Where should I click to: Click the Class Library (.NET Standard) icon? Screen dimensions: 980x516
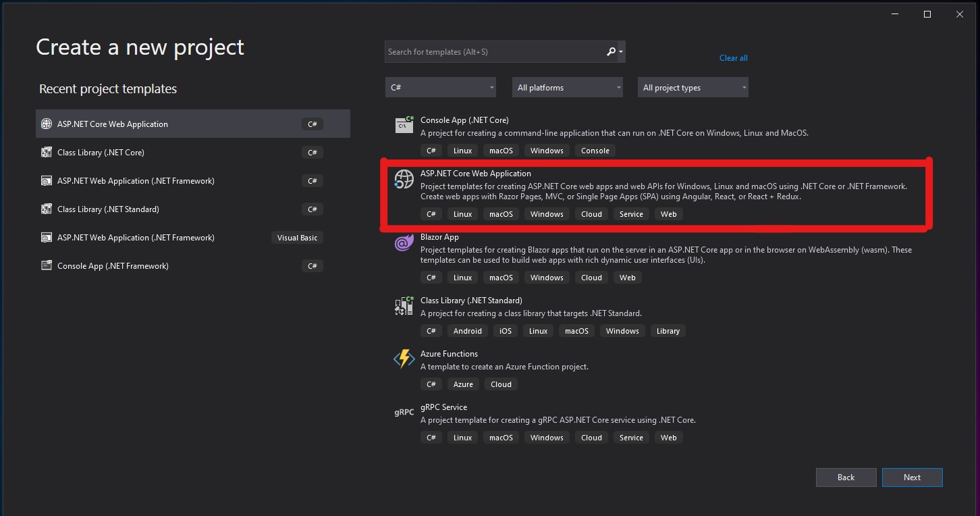(x=404, y=306)
